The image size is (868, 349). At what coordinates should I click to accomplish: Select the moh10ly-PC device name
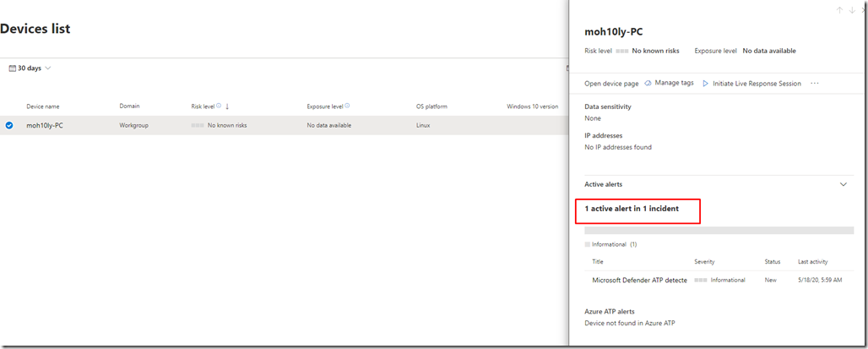(45, 125)
